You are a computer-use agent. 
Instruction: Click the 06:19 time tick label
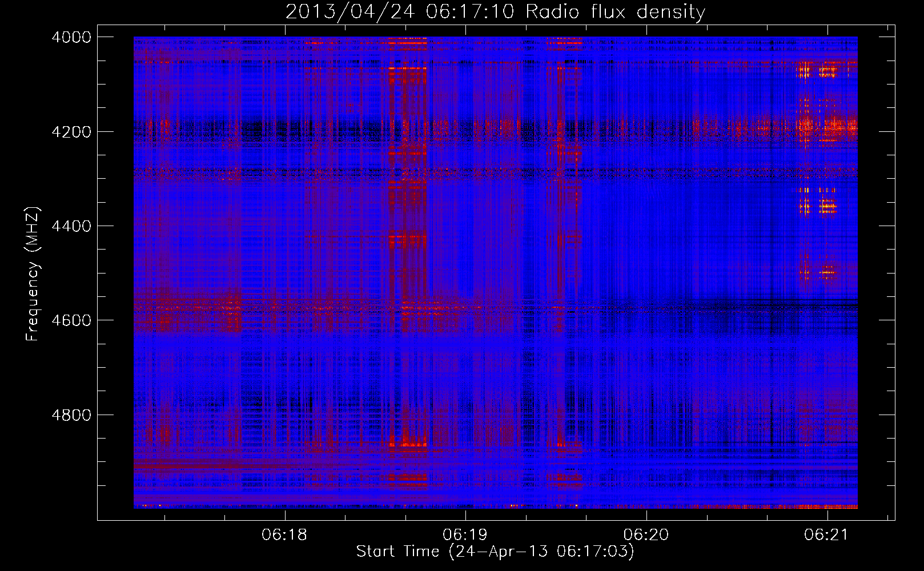465,534
